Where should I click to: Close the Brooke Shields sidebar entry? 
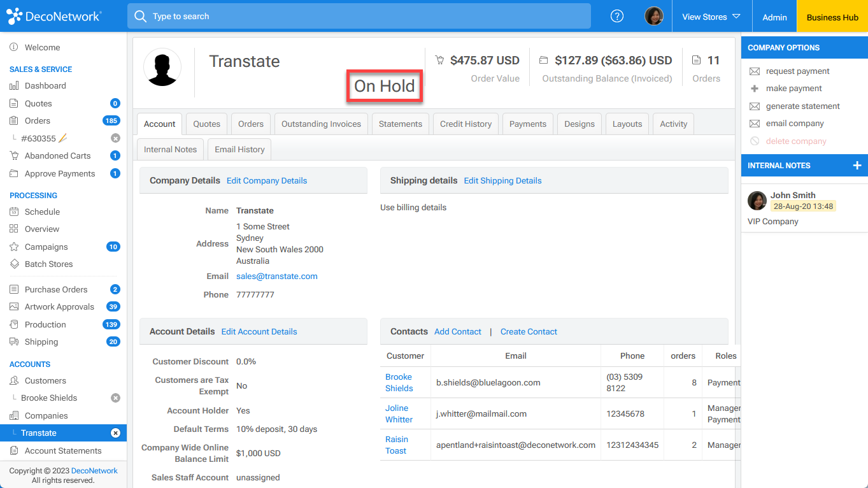point(115,398)
